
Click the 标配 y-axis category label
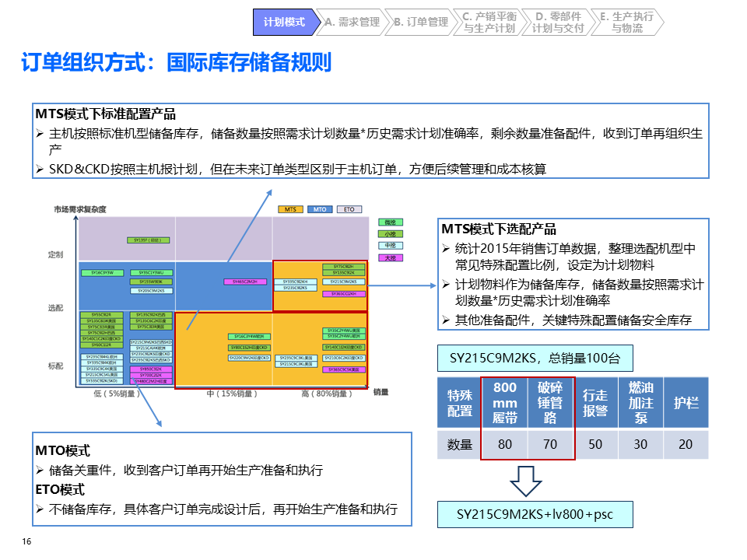[x=55, y=366]
